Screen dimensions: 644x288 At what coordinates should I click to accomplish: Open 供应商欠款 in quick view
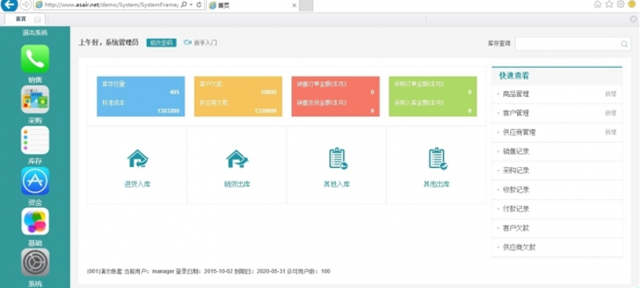519,247
